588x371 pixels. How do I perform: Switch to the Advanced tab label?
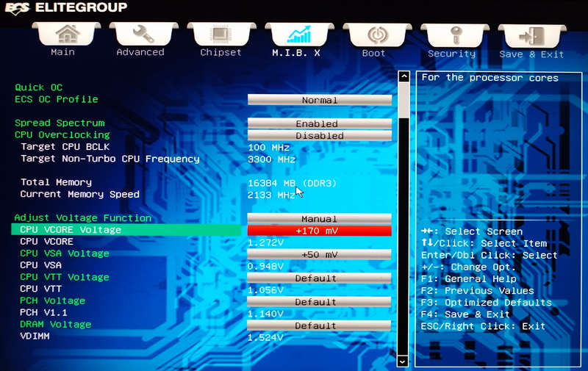click(140, 52)
